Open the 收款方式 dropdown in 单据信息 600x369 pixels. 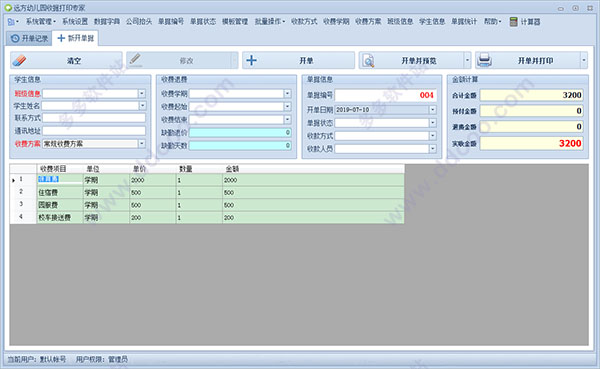click(x=433, y=136)
